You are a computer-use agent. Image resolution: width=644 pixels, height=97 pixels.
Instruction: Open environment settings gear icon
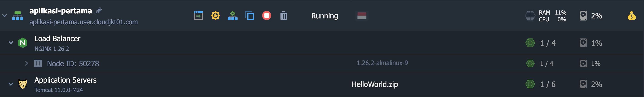coord(216,15)
